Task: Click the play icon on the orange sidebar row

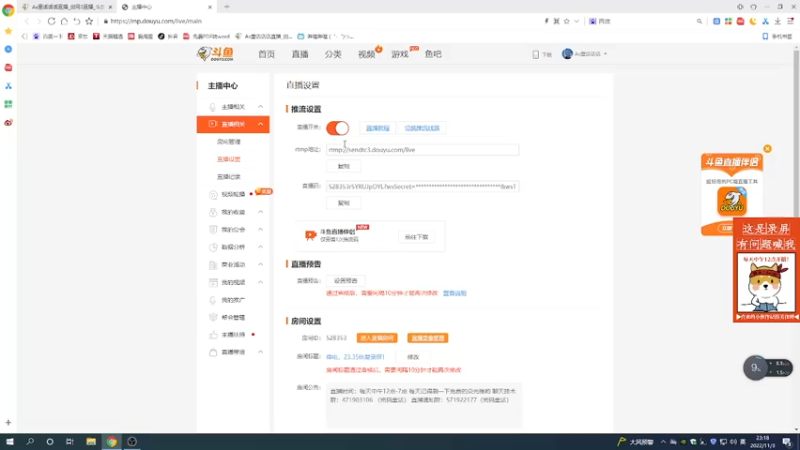Action: [213, 124]
